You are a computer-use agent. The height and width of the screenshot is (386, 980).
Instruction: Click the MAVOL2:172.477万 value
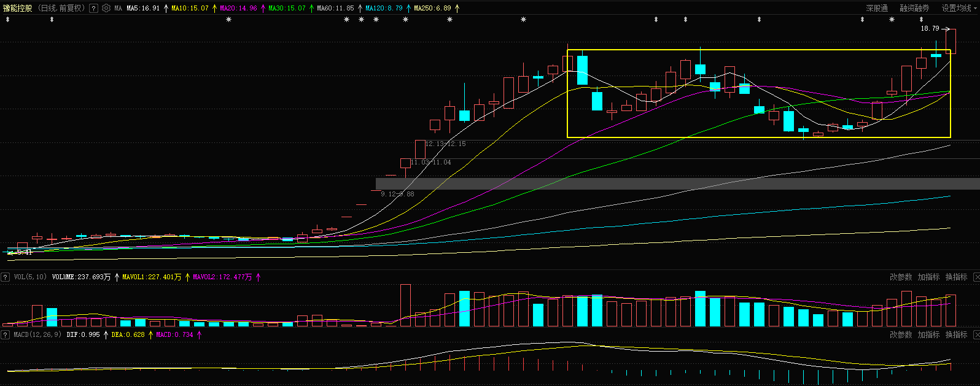222,277
